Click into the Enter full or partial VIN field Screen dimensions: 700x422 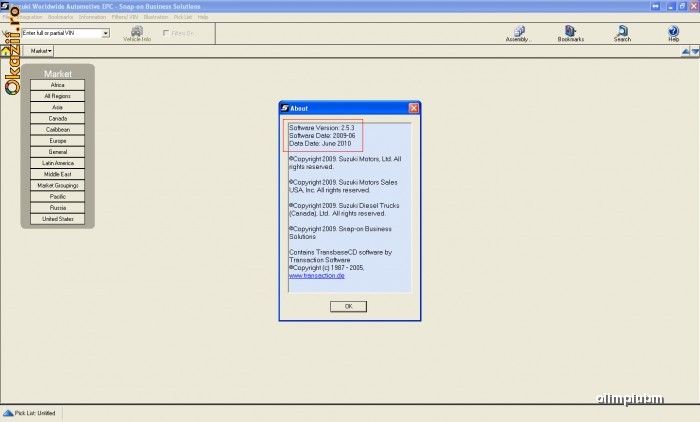click(x=62, y=33)
